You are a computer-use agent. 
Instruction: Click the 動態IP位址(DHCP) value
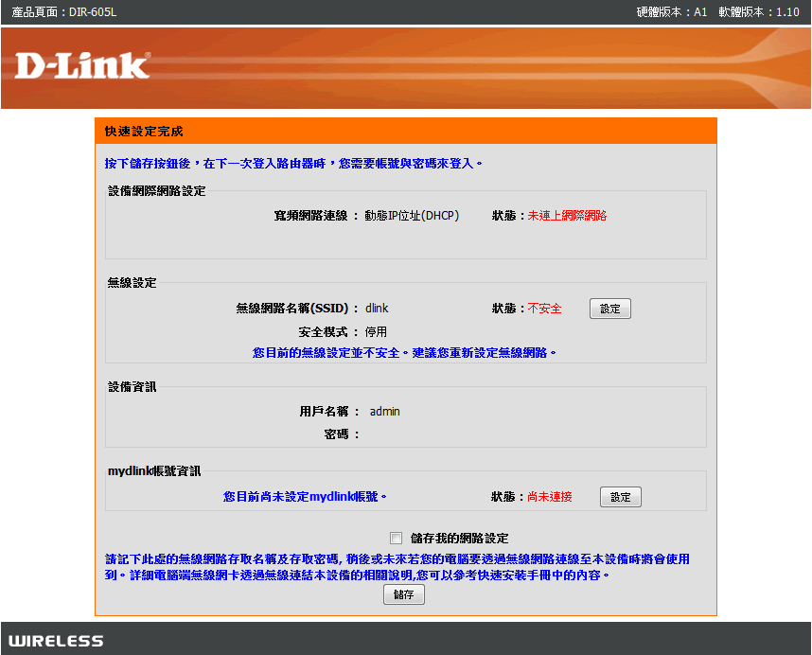pos(412,216)
